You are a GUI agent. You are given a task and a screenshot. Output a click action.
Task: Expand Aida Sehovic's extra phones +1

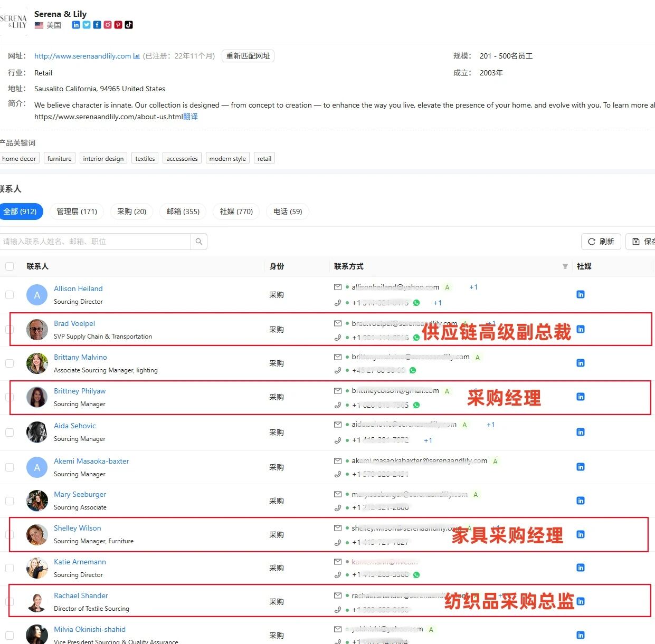click(428, 440)
